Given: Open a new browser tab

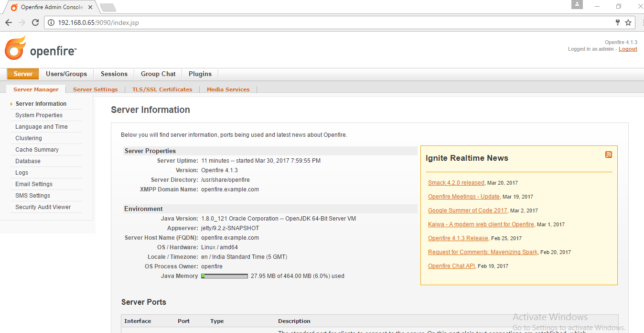Looking at the screenshot, I should point(108,7).
